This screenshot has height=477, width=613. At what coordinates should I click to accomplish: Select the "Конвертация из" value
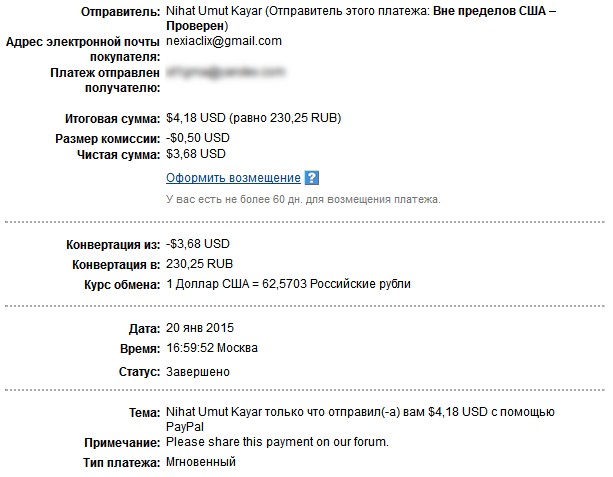[x=198, y=244]
